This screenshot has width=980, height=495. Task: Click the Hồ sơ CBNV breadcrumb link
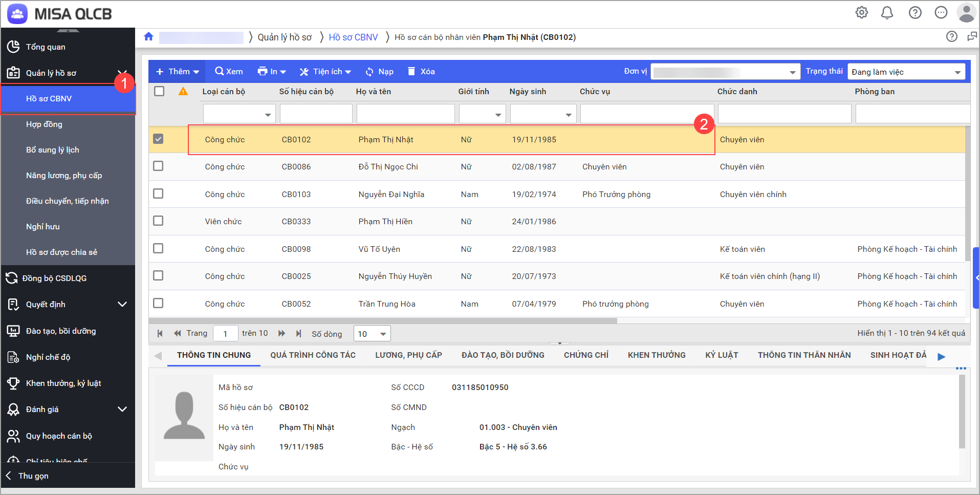tap(353, 37)
